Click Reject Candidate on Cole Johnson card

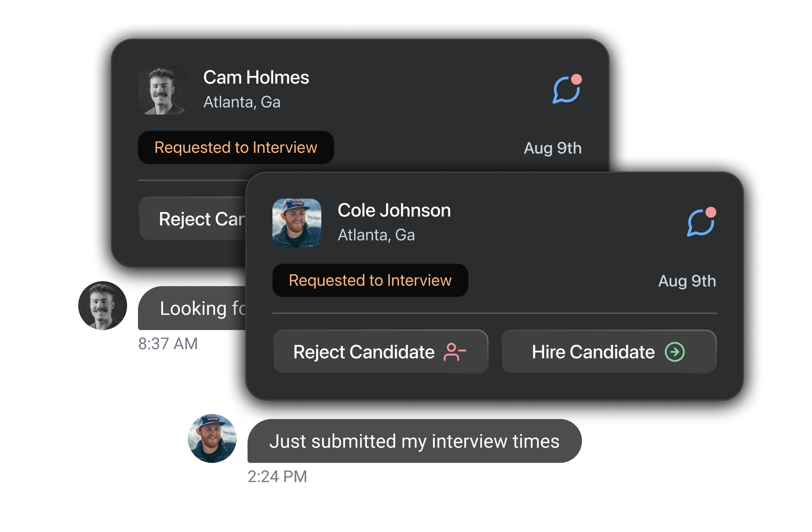(381, 352)
